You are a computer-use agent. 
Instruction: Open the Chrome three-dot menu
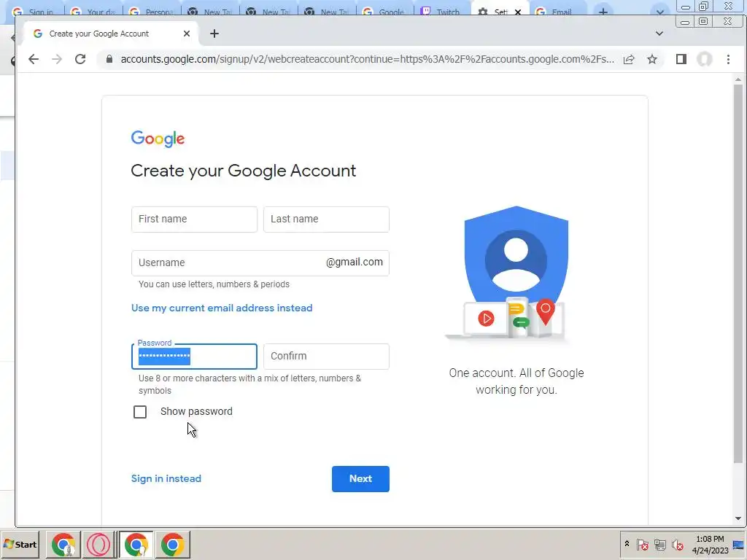(728, 59)
